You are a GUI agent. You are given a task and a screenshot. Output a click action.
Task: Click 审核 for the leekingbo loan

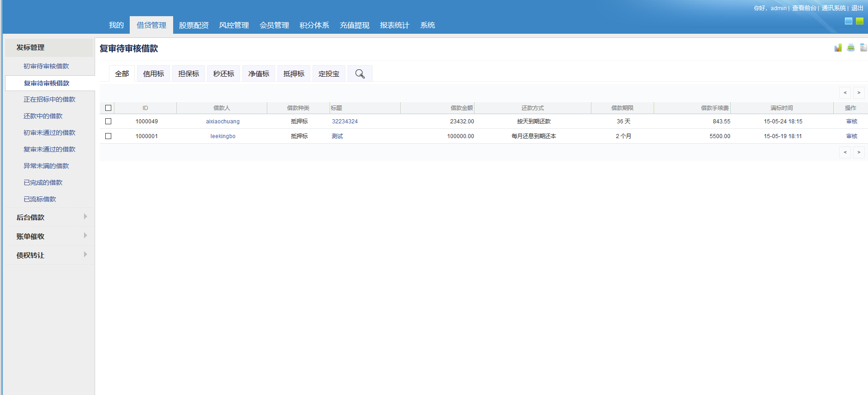pos(851,136)
